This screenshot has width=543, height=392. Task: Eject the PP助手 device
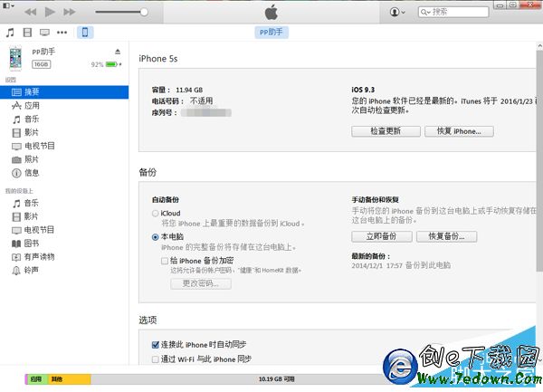click(x=118, y=52)
